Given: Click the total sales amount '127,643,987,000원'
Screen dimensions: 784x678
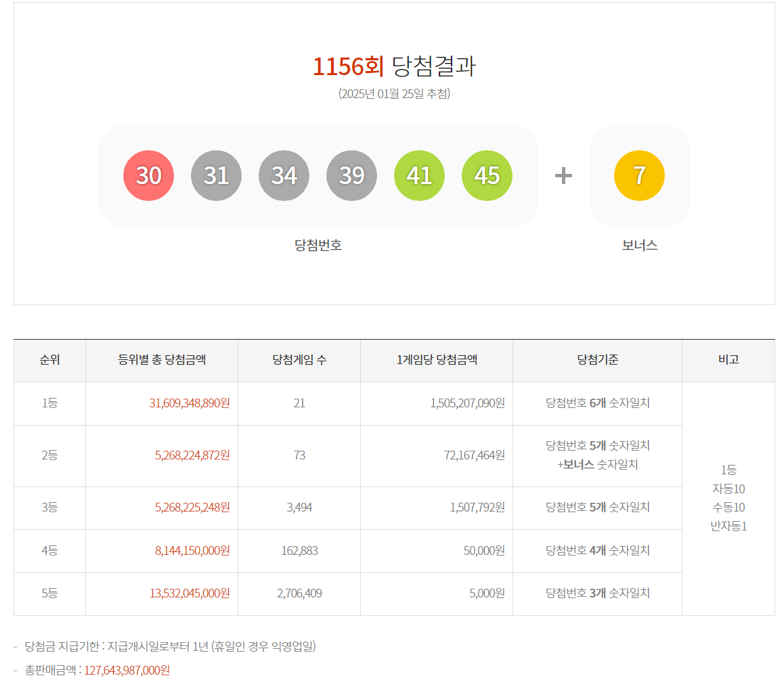Looking at the screenshot, I should [127, 671].
